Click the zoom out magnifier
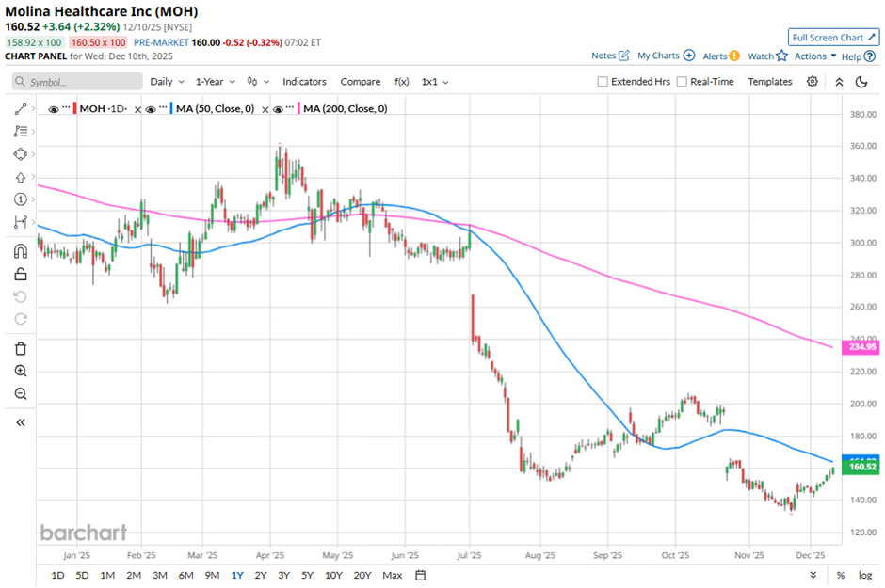This screenshot has width=885, height=588. [x=21, y=393]
